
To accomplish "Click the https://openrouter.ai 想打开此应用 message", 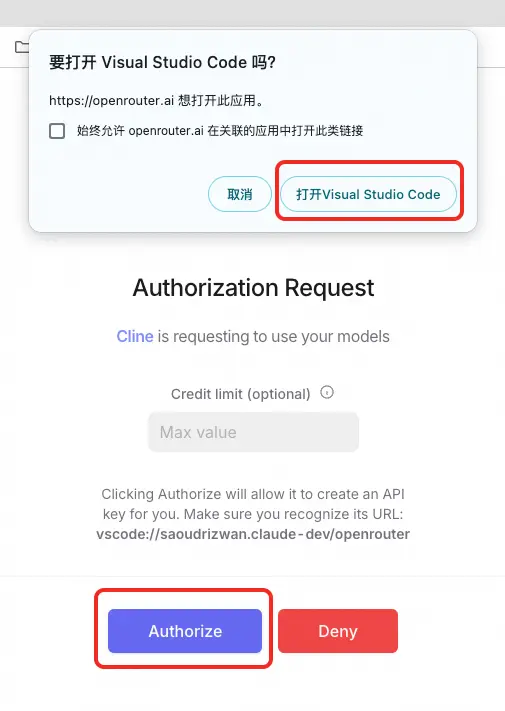I will (x=156, y=100).
